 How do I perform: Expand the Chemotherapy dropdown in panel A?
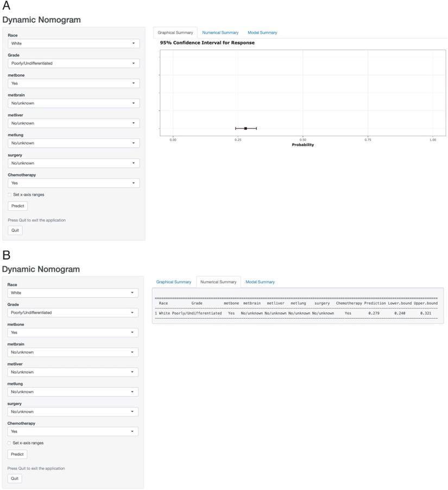pos(73,183)
